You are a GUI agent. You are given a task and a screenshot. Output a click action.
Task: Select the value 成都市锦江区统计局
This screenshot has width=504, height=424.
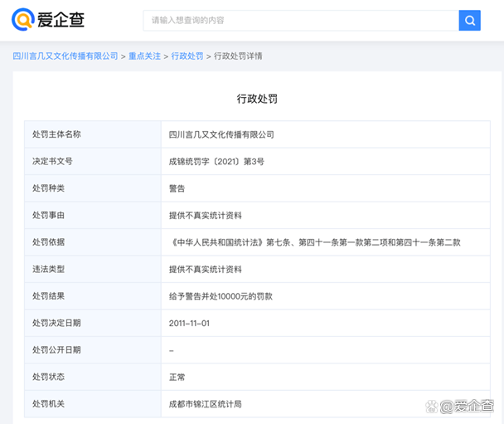(x=206, y=404)
